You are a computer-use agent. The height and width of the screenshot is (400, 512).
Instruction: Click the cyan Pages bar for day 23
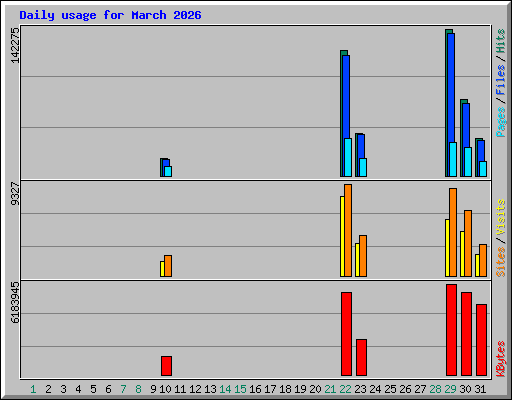tap(363, 167)
